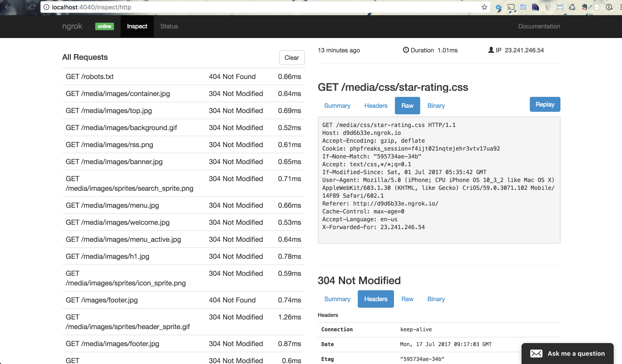Select the GET /media/images/top.jpg request
This screenshot has width=622, height=364.
(183, 110)
